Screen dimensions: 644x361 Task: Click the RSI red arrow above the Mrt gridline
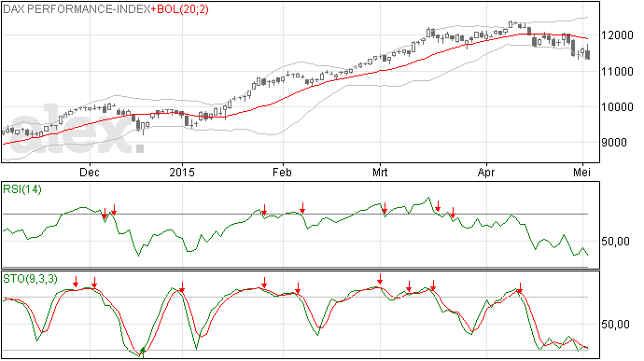click(x=385, y=208)
